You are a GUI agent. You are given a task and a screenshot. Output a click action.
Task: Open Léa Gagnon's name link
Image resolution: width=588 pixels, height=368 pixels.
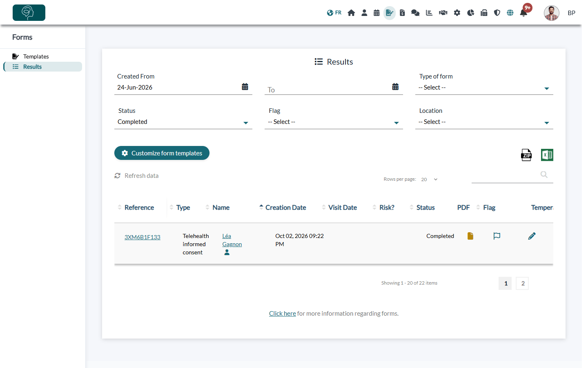click(232, 240)
